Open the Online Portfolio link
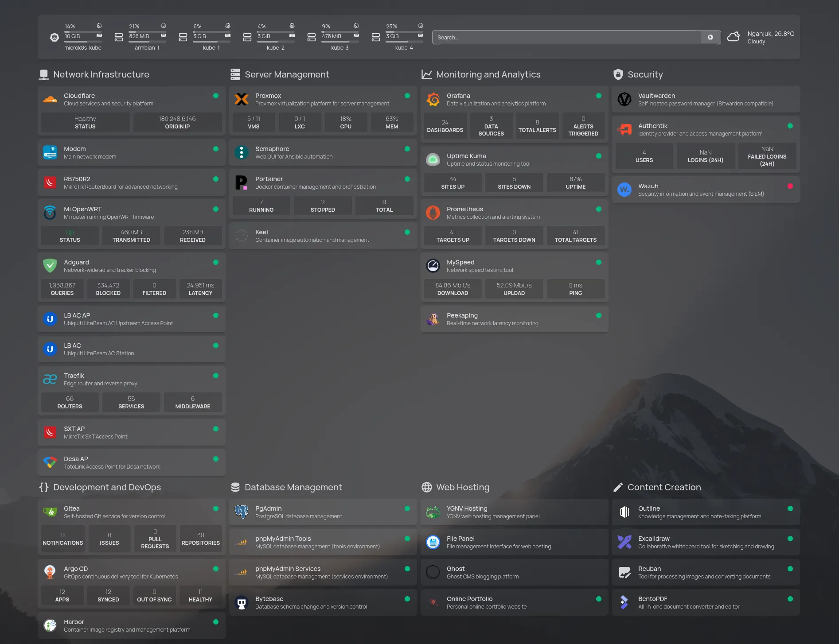 coord(515,602)
